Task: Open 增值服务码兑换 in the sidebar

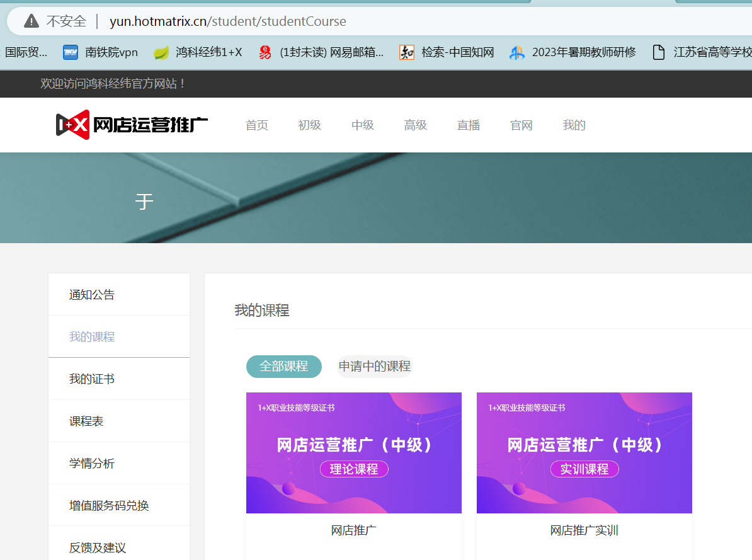Action: (x=119, y=505)
